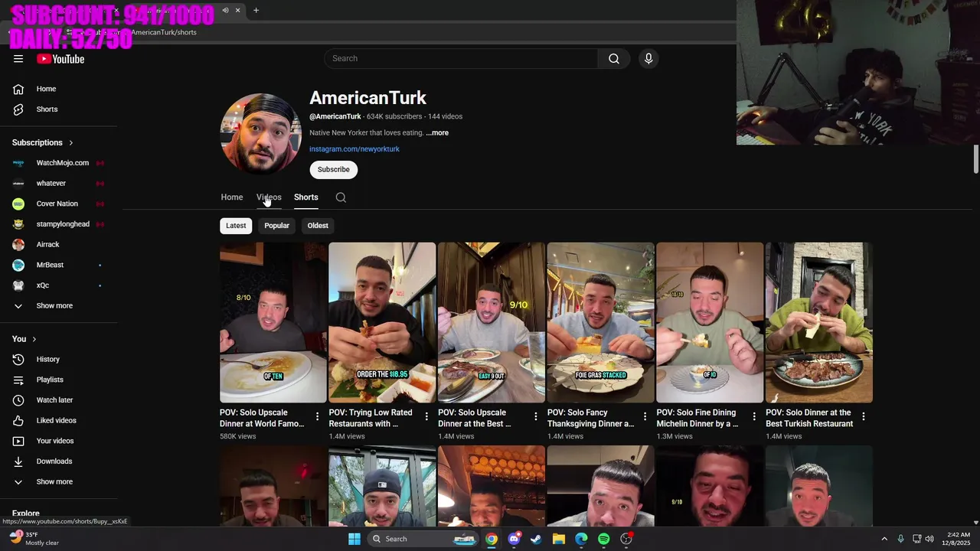980x551 pixels.
Task: Open options for 'Solo Upscale Dinner at the Best' short
Action: (536, 417)
